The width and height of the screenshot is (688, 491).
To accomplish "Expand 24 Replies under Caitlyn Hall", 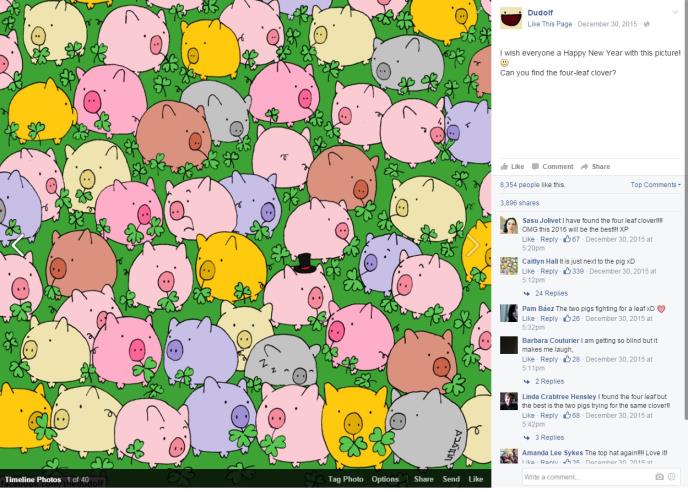I will click(x=551, y=293).
